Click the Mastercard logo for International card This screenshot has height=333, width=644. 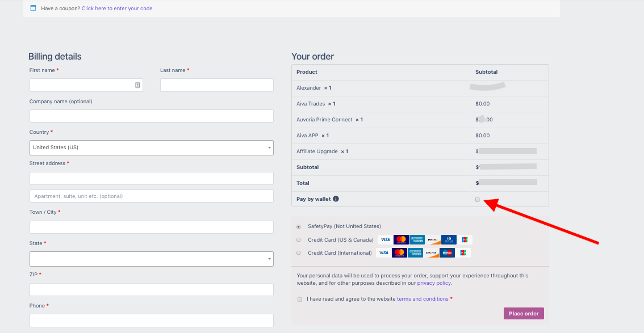pos(399,253)
